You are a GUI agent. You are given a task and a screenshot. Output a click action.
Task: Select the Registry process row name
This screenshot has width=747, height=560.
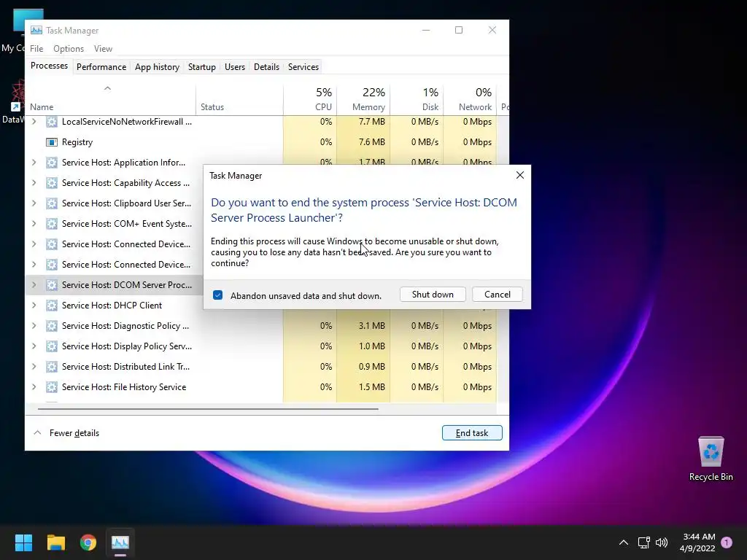point(77,142)
